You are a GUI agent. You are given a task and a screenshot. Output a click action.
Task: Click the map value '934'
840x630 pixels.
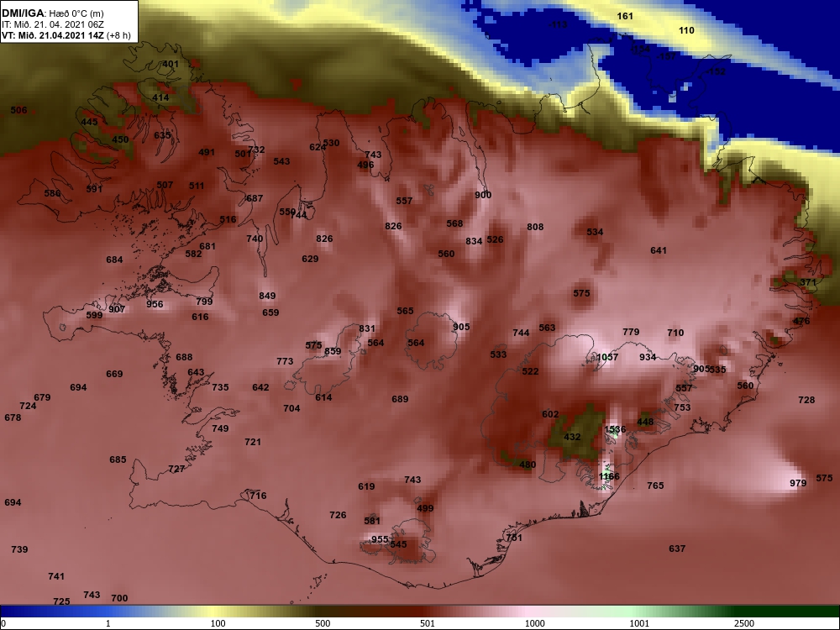pyautogui.click(x=648, y=357)
